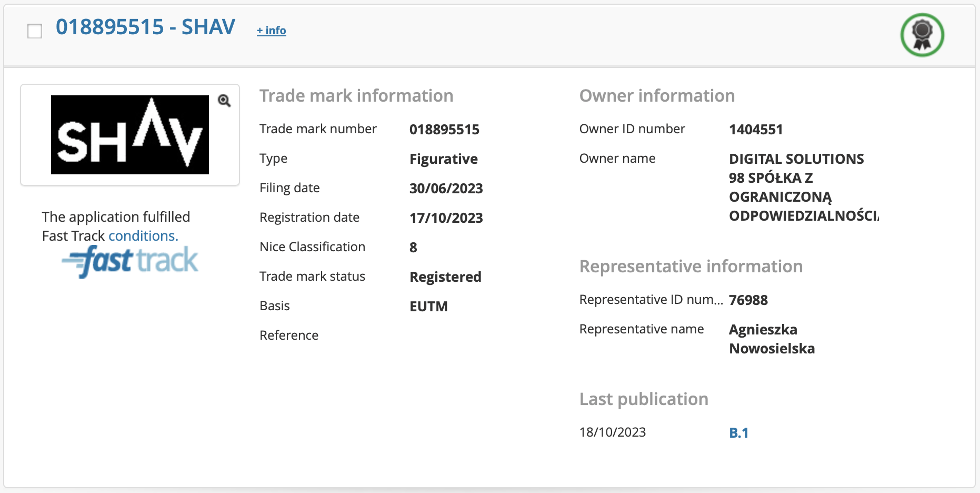The image size is (980, 493).
Task: Open the Fast Track conditions link
Action: (x=143, y=236)
